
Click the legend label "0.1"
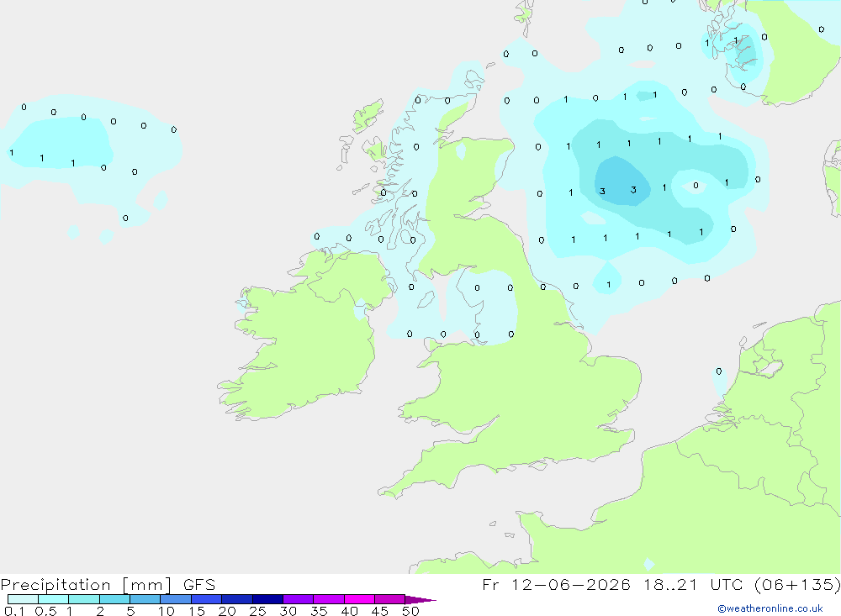tap(14, 611)
